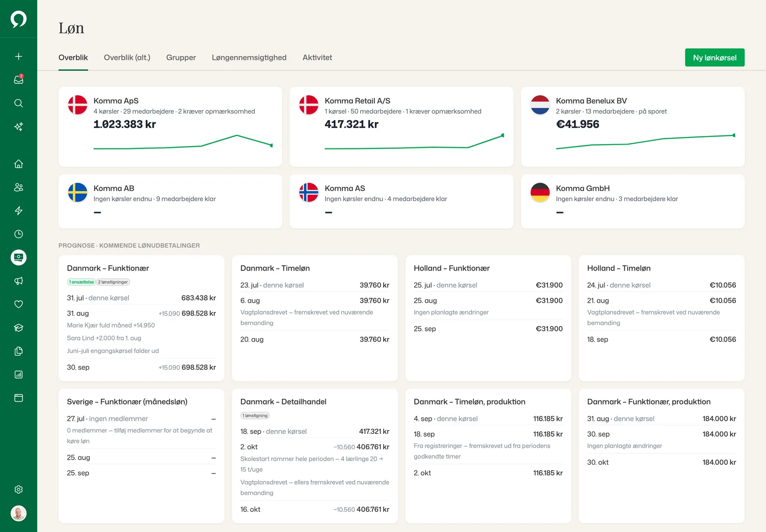
Task: Go to the home icon in sidebar
Action: coord(19,164)
